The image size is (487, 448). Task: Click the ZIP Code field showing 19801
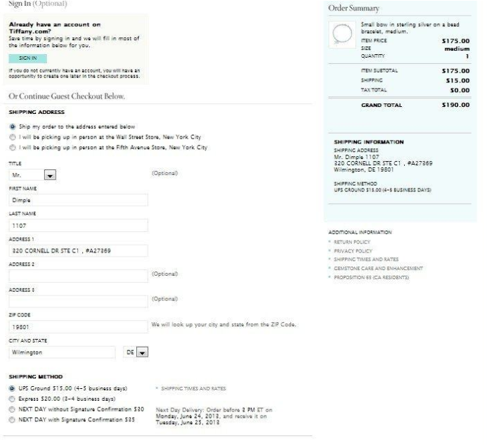[78, 327]
